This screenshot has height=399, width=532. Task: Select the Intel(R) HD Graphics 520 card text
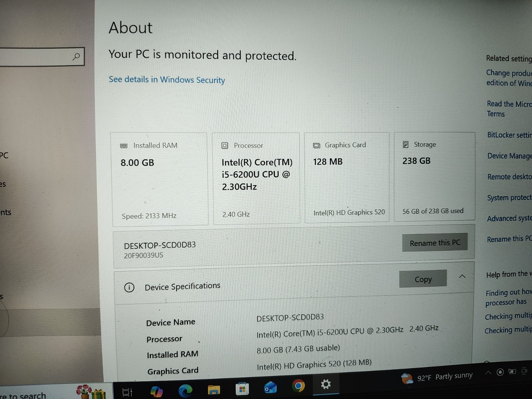pyautogui.click(x=349, y=212)
